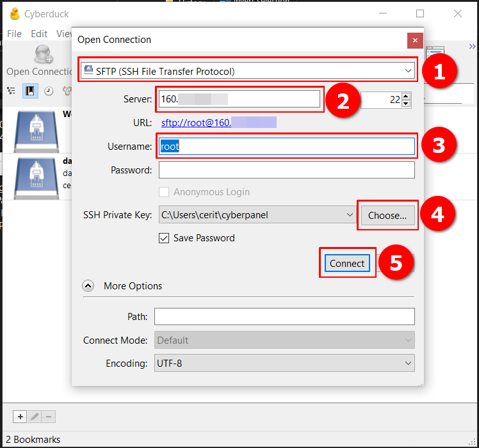Open the sftp://root@160 URL link
The width and height of the screenshot is (479, 448).
tap(219, 122)
